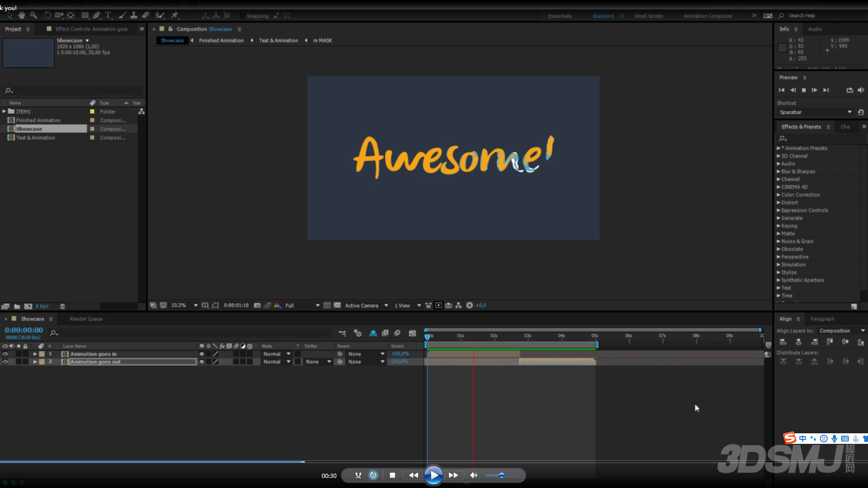Open the Render Queue tab

[x=86, y=319]
